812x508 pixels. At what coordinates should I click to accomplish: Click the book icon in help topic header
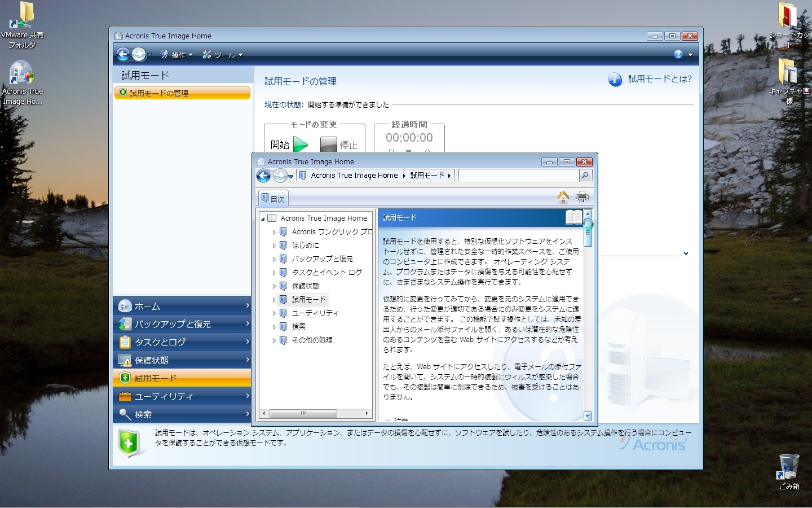(x=573, y=217)
